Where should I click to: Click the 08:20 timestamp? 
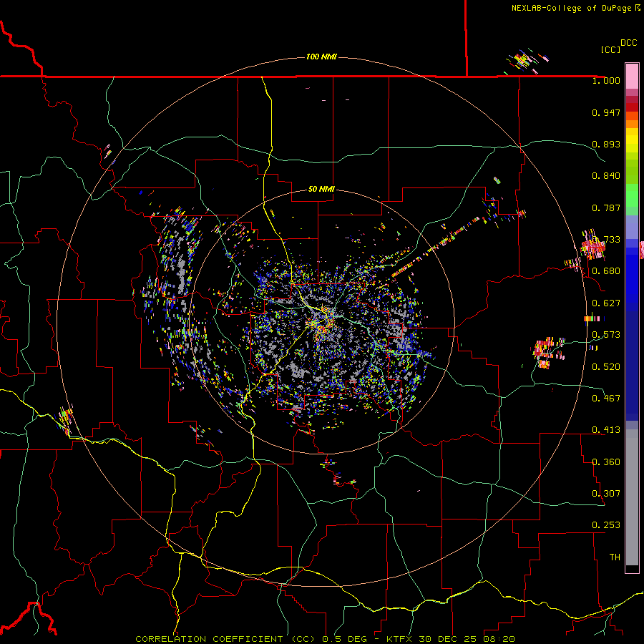(499, 639)
